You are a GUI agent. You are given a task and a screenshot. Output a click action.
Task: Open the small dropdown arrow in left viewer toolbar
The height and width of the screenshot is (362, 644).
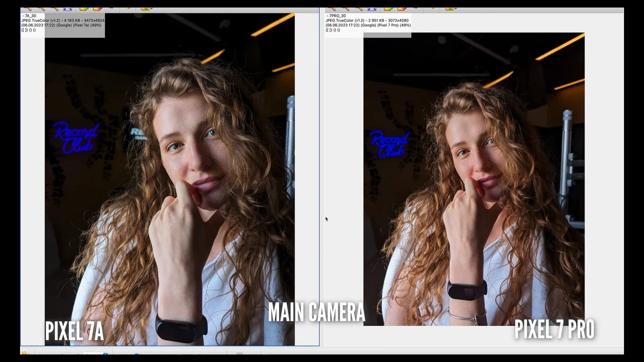151,8
